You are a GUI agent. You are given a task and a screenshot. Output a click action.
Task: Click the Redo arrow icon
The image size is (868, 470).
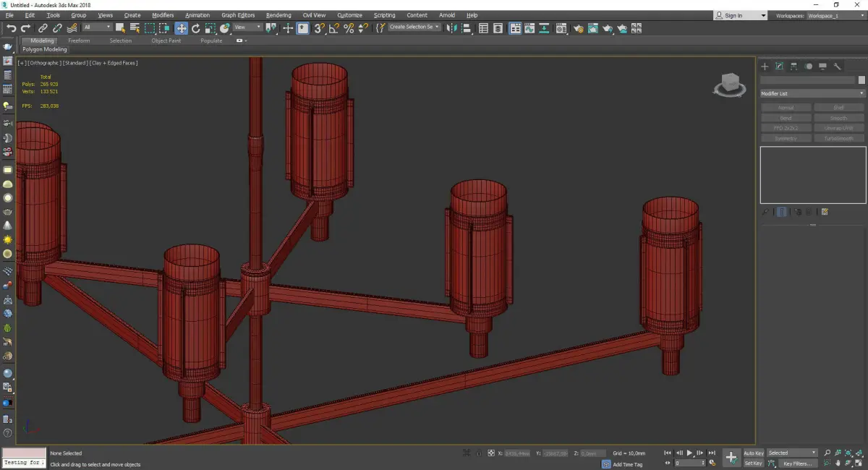(x=25, y=28)
